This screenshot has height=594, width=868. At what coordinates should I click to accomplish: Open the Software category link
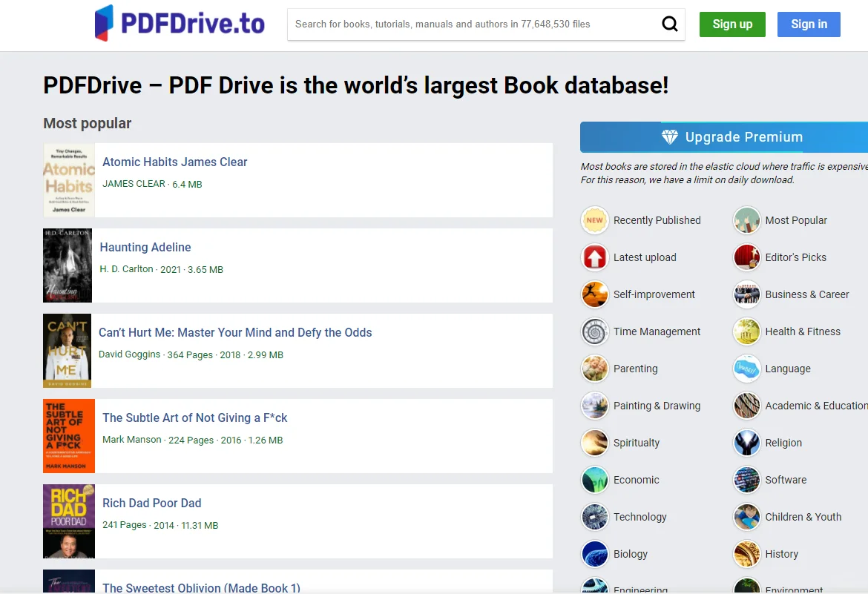click(786, 480)
